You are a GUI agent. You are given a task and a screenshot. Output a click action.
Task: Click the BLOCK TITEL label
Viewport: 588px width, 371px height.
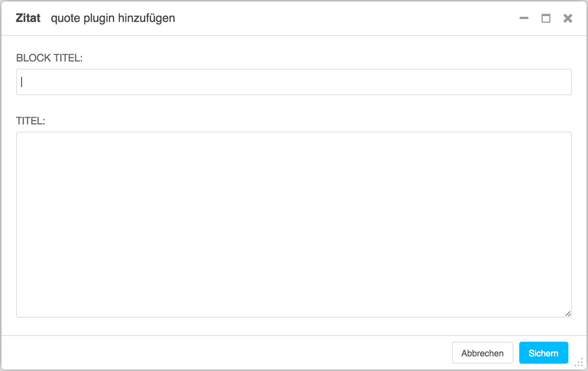pyautogui.click(x=49, y=58)
